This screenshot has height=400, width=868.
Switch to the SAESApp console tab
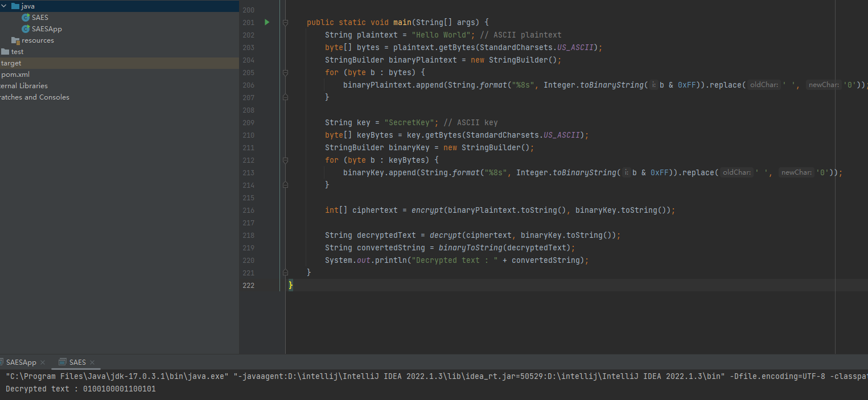tap(20, 362)
